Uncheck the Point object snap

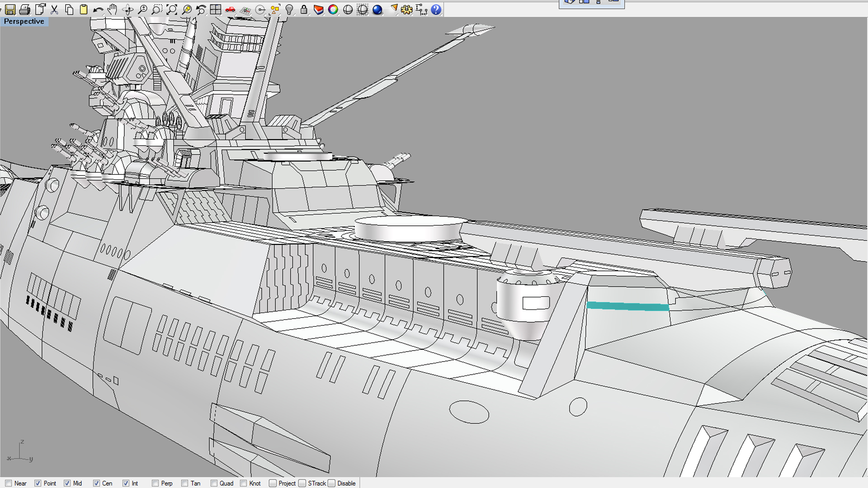point(38,483)
